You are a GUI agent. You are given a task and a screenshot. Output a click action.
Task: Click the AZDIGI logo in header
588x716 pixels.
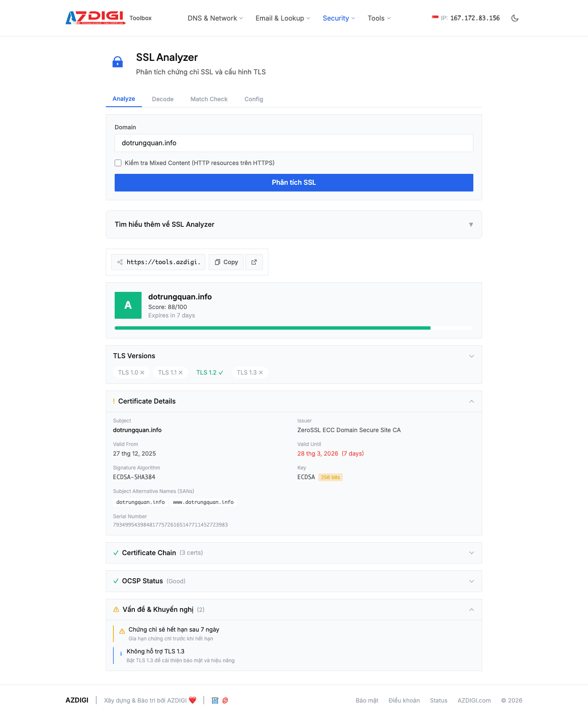point(95,18)
